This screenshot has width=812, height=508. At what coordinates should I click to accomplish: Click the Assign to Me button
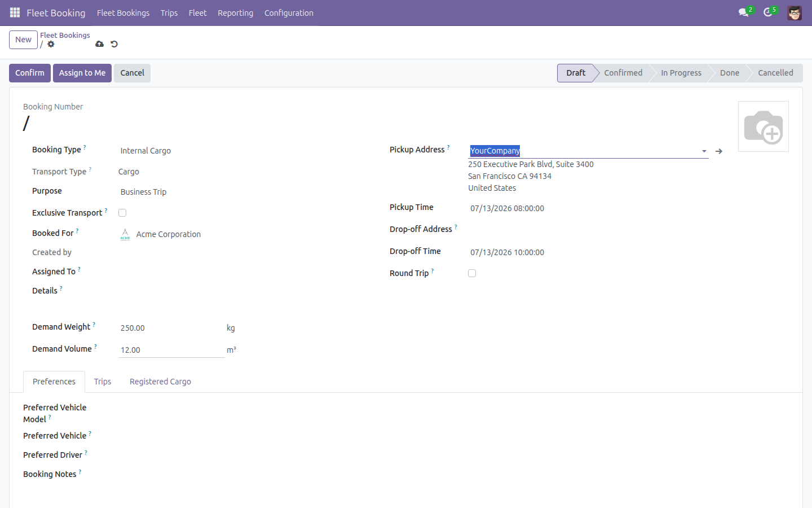pos(82,73)
